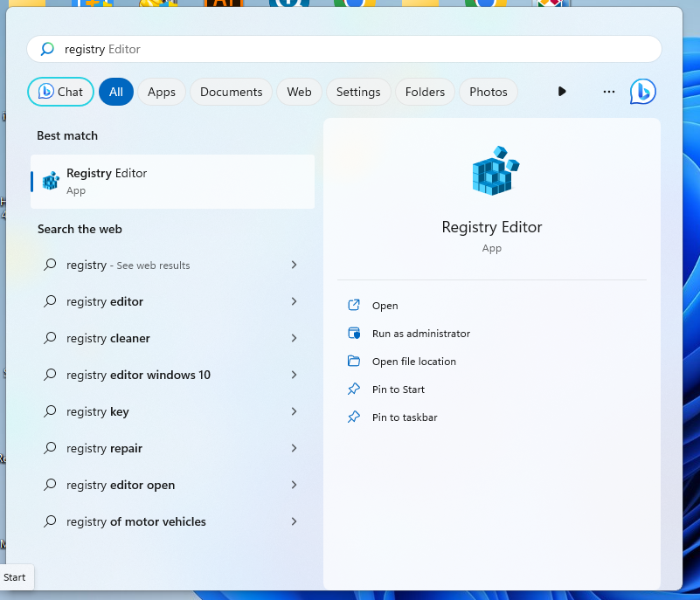Click the Registry Editor title in preview pane
Screen dimensions: 700x600
pyautogui.click(x=492, y=227)
